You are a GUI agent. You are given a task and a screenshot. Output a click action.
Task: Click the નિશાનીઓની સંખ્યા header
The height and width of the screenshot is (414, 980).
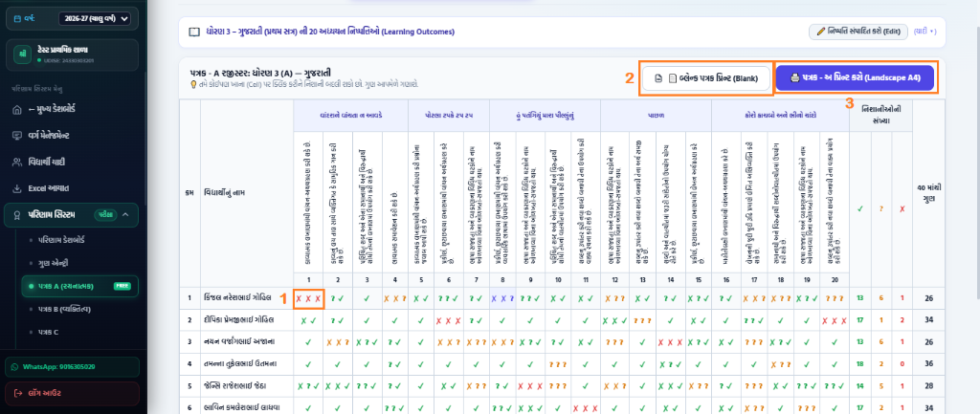[x=880, y=116]
